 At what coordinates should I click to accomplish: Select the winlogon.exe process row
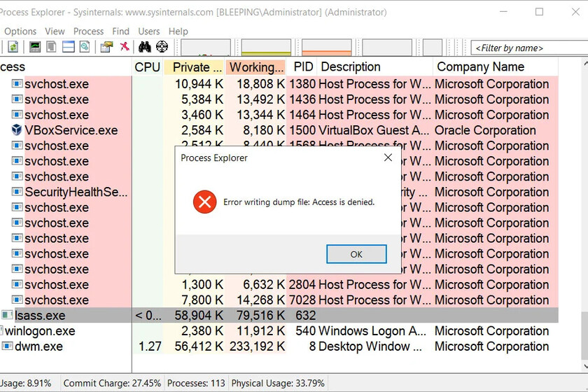pyautogui.click(x=279, y=331)
